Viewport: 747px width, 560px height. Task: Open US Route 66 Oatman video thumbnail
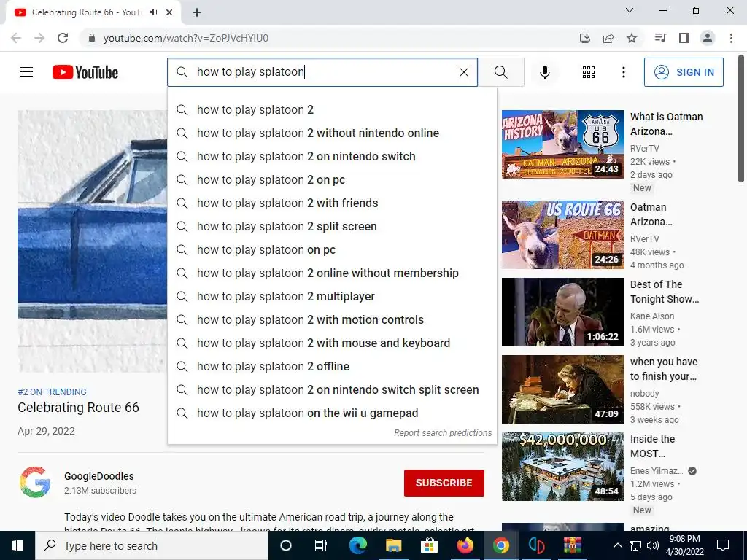(x=562, y=235)
